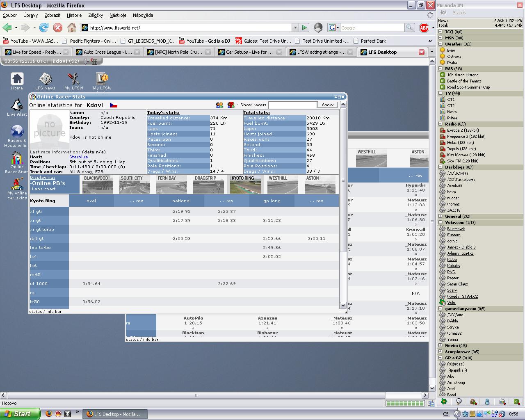Collapse the Darkdogs group in Miranda
The width and height of the screenshot is (525, 420).
[x=441, y=167]
